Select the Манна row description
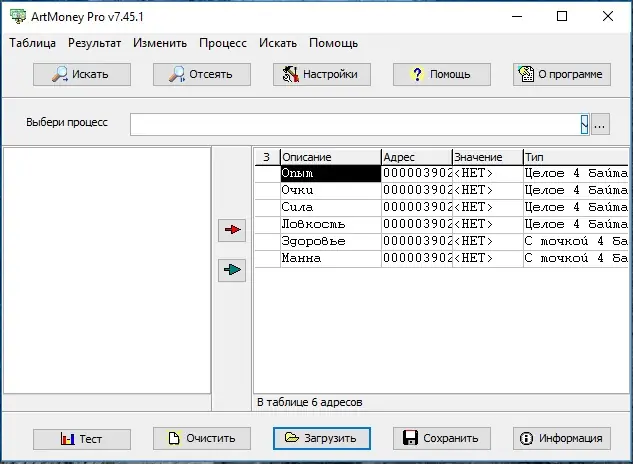 331,258
